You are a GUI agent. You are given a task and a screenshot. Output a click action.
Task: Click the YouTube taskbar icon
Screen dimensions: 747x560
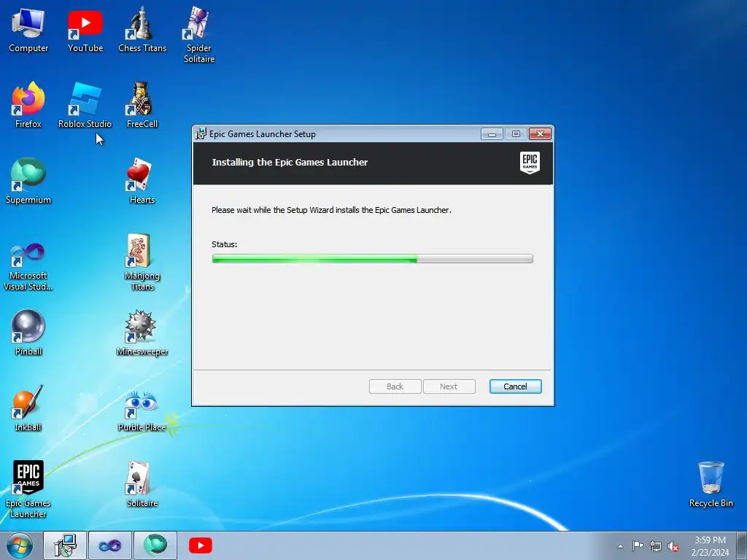pos(201,545)
